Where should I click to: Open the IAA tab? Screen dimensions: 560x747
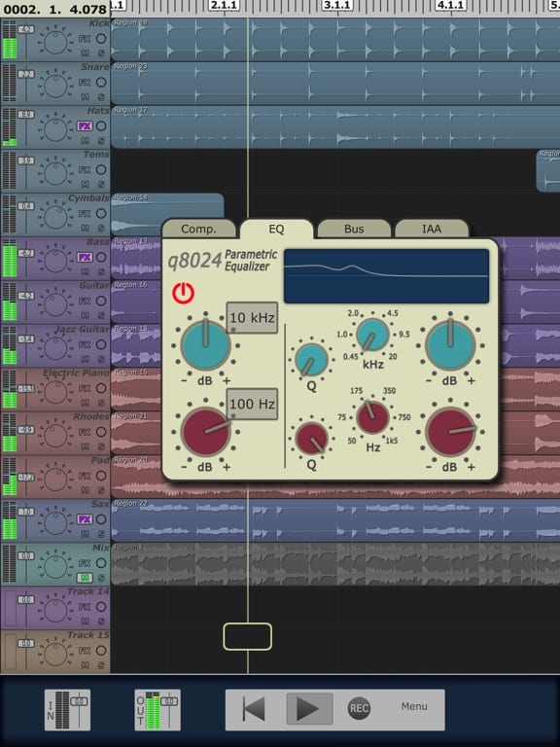pyautogui.click(x=432, y=230)
